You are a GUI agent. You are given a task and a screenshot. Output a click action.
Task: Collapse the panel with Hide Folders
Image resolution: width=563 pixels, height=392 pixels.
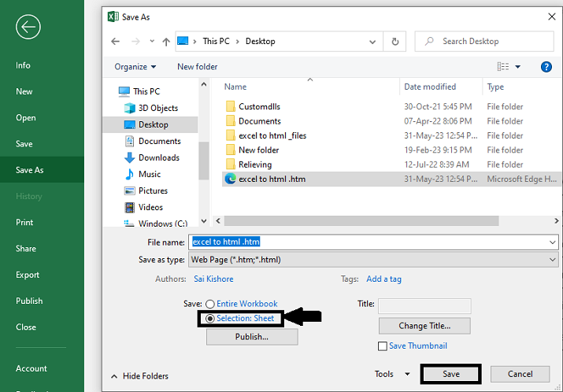139,375
